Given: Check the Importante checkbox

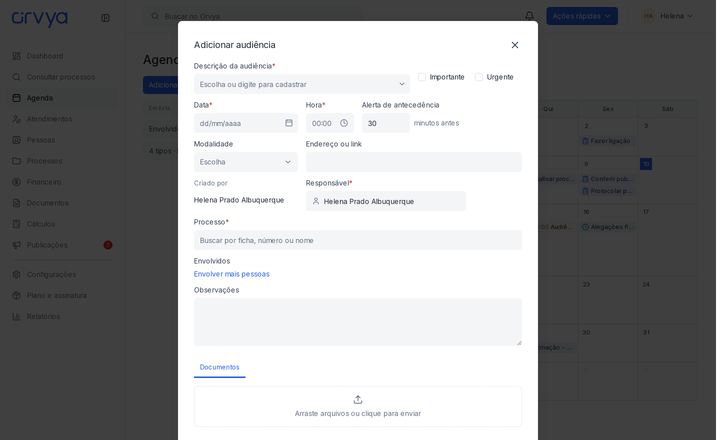Looking at the screenshot, I should [x=422, y=77].
